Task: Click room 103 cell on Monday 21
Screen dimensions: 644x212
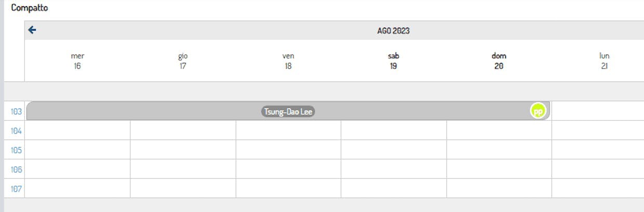Action: 598,111
